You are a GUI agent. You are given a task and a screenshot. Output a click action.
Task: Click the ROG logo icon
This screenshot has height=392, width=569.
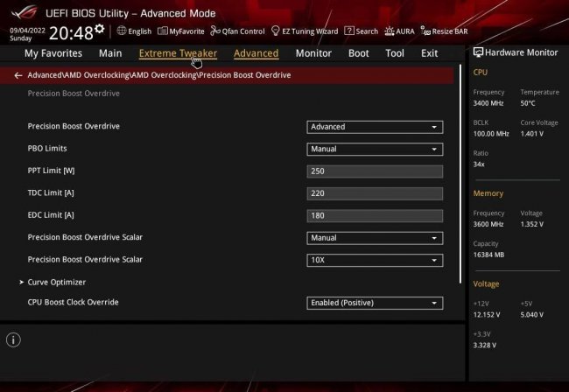(24, 12)
